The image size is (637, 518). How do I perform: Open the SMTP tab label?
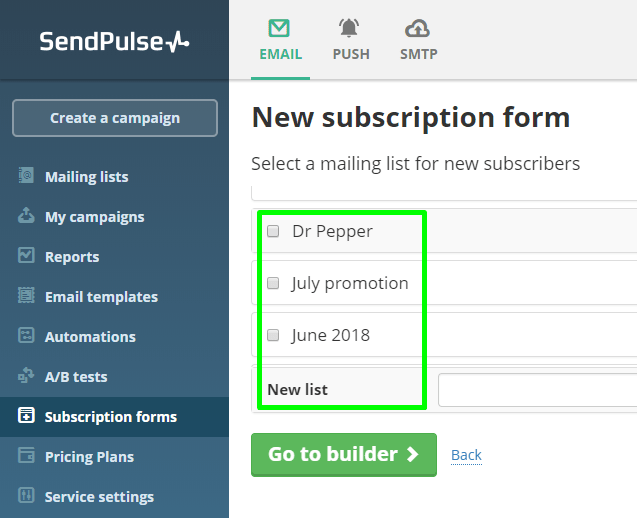pyautogui.click(x=419, y=54)
